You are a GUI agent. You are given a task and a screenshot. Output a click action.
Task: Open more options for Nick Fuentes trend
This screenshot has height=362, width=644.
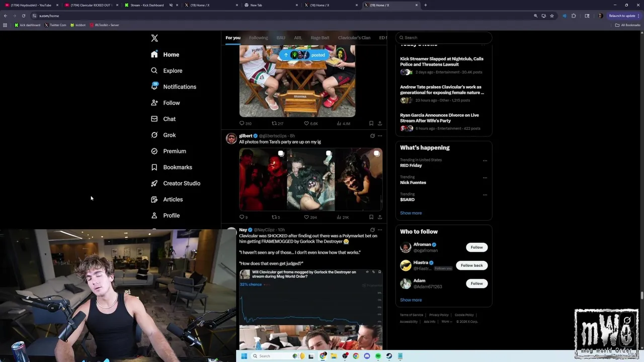pos(485,178)
